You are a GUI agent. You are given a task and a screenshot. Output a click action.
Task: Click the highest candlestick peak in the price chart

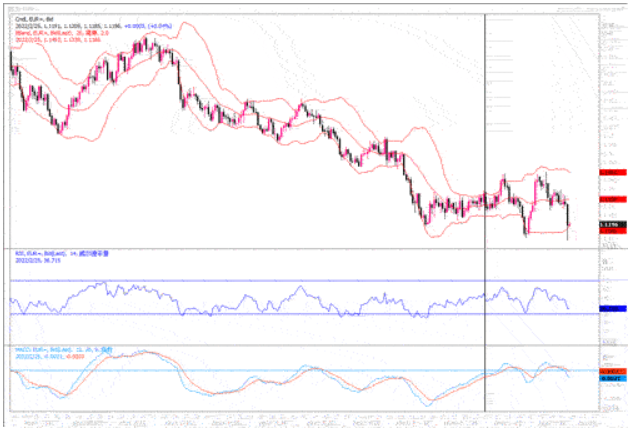pos(149,40)
